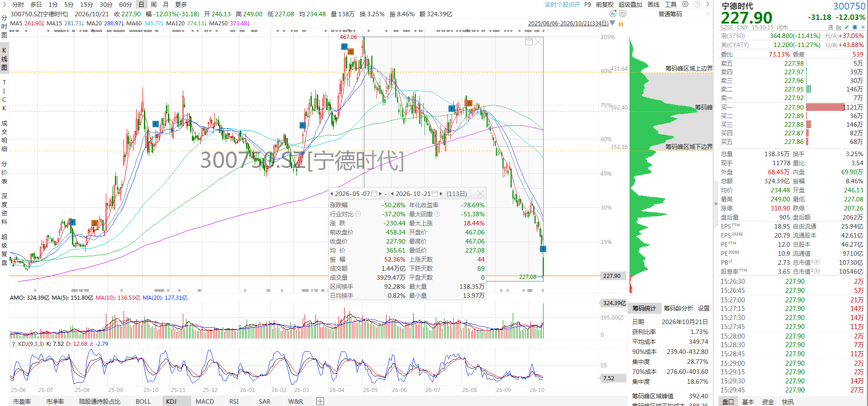
Task: Switch to 5分 period chart
Action: click(69, 5)
